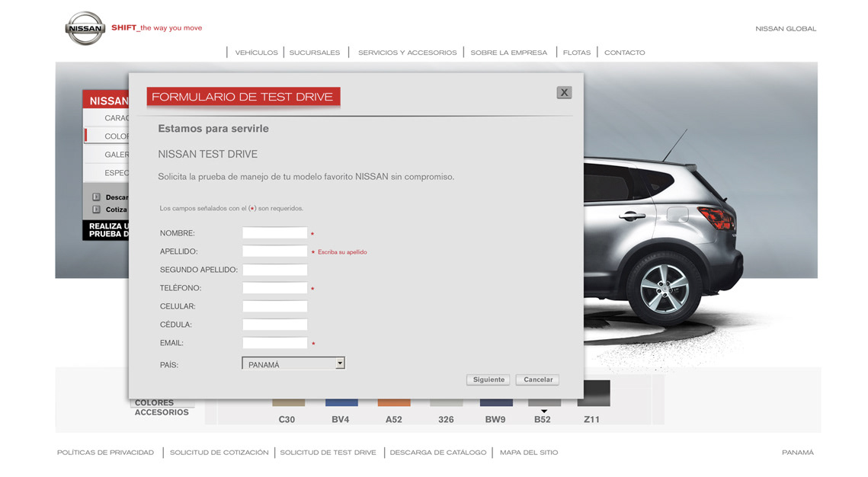The image size is (868, 477).
Task: Select the B52 gray color swatch
Action: tap(544, 402)
